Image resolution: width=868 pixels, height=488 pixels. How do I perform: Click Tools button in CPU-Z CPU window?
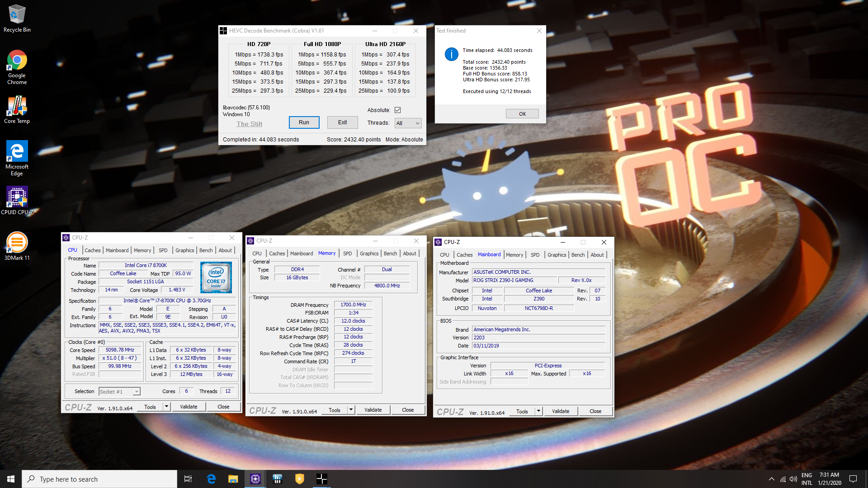tap(150, 407)
